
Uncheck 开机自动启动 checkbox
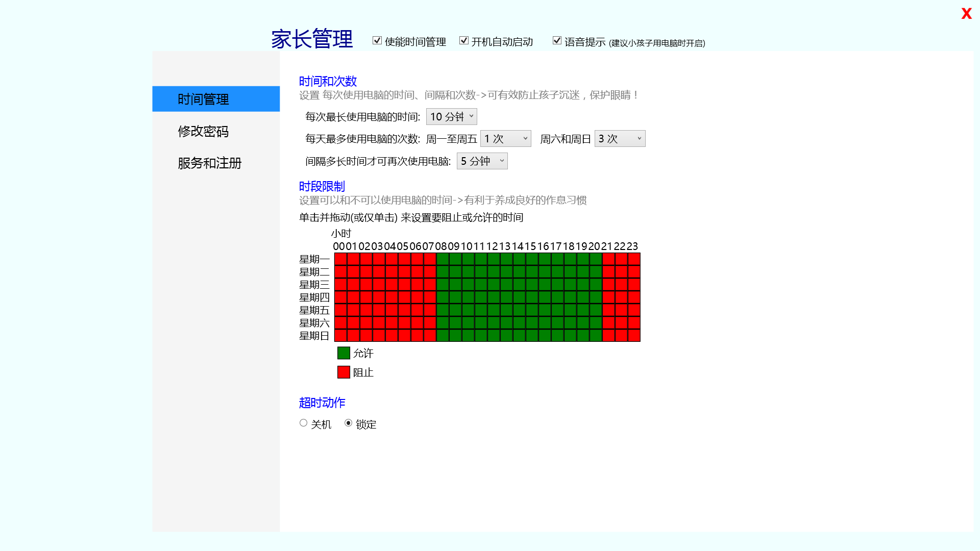(x=464, y=41)
